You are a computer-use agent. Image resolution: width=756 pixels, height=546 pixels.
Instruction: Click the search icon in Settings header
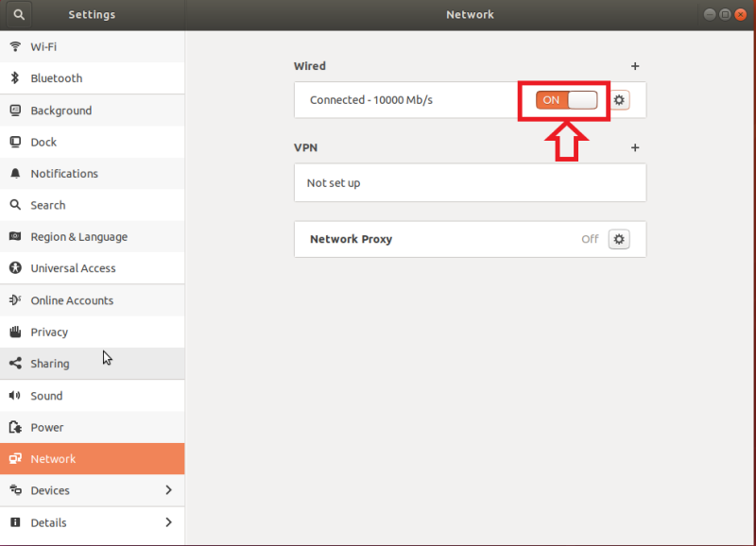point(19,15)
